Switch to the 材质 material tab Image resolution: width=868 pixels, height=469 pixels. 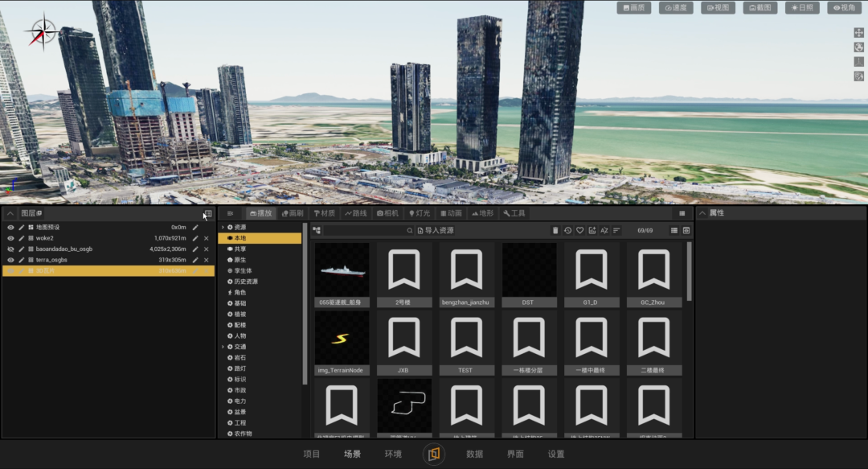(325, 213)
